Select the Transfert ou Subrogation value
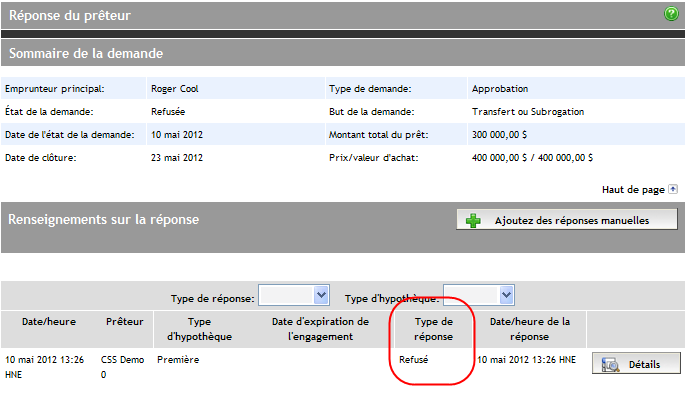The height and width of the screenshot is (395, 688). [x=528, y=112]
